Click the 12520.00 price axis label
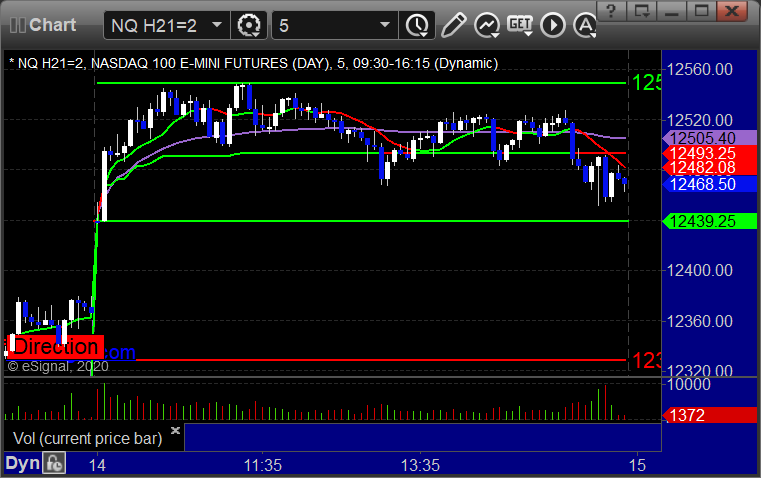The width and height of the screenshot is (761, 478). (700, 120)
